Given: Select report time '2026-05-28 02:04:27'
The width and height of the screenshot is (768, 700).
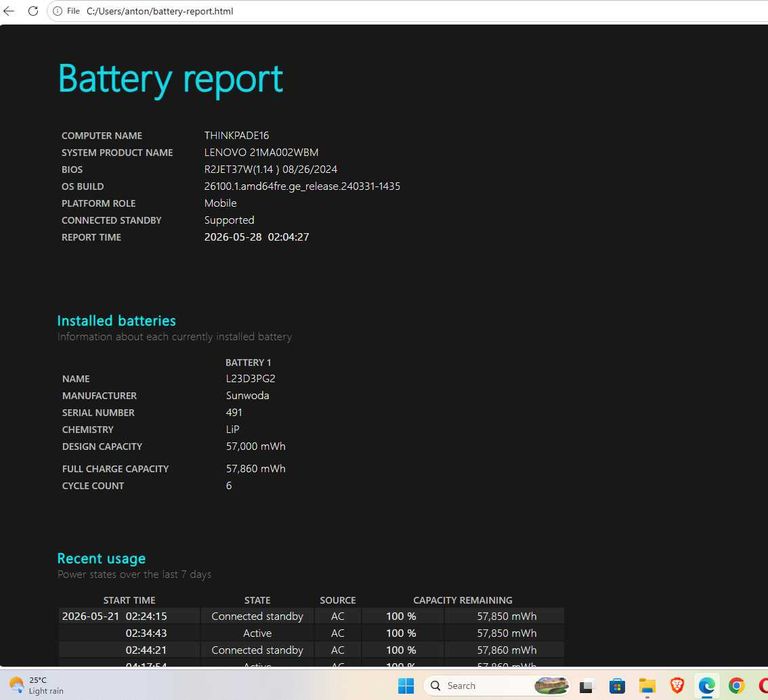Looking at the screenshot, I should click(257, 237).
